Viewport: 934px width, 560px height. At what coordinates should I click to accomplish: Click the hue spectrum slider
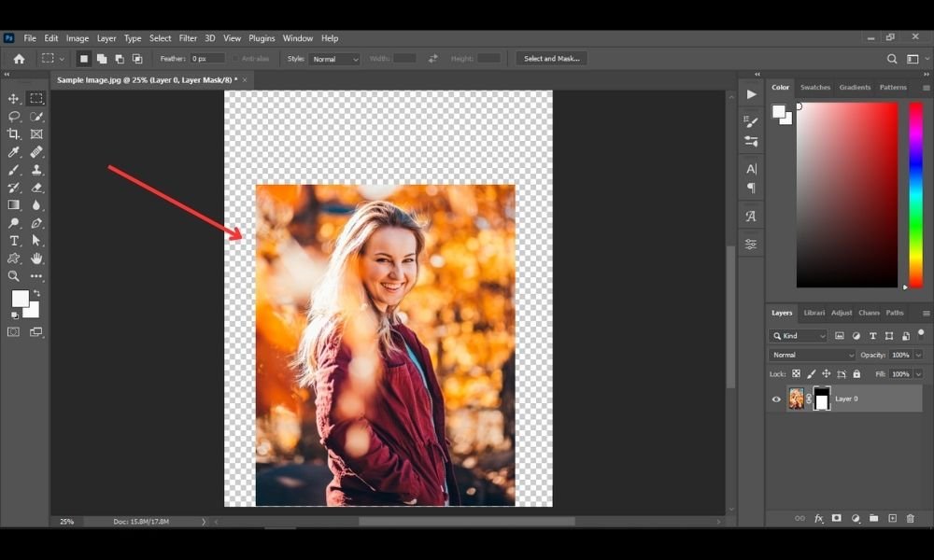click(x=915, y=195)
